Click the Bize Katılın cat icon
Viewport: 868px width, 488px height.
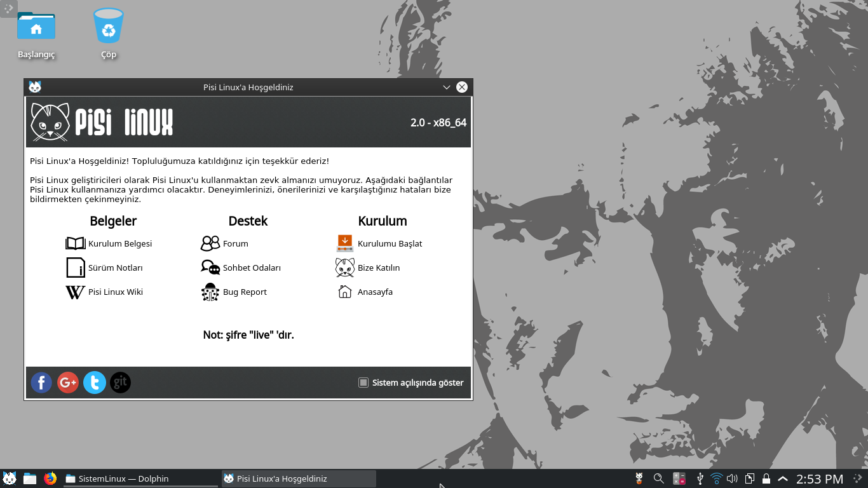pos(345,268)
